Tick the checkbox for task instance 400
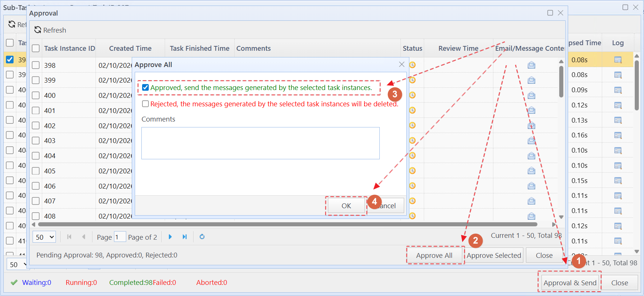 (36, 96)
